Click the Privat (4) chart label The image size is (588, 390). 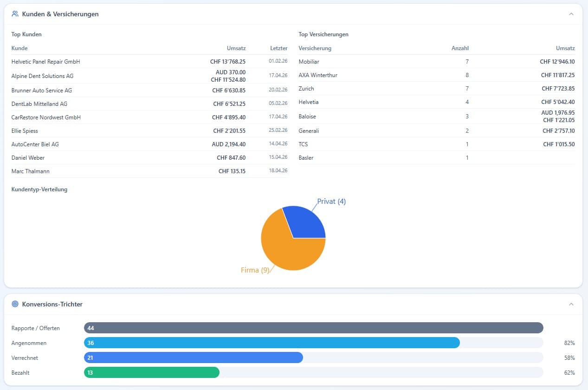tap(331, 201)
